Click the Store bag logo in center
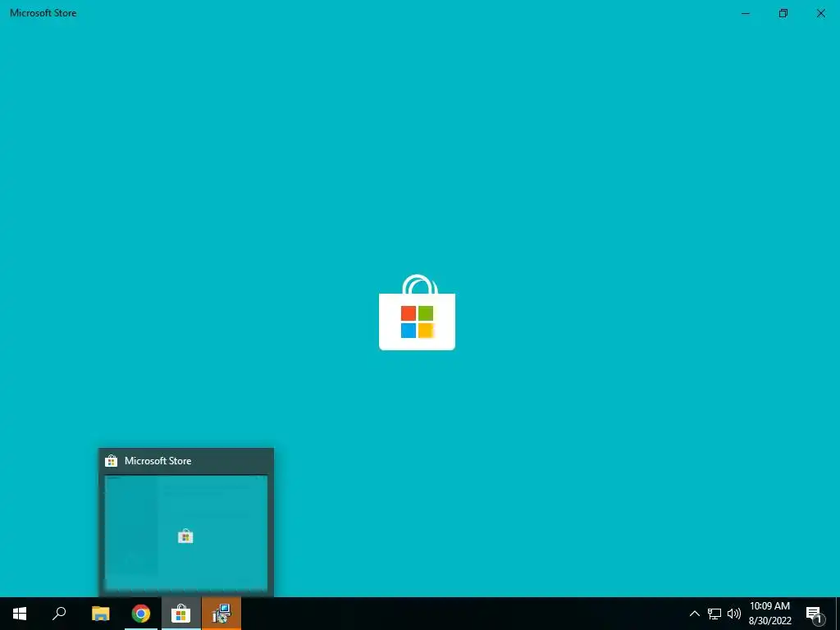 417,313
